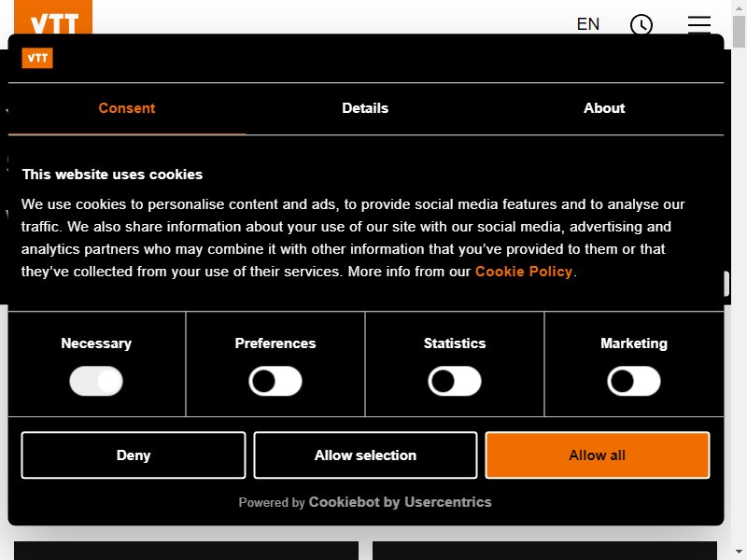Open the hamburger menu icon
Viewport: 747px width, 560px height.
pyautogui.click(x=698, y=24)
